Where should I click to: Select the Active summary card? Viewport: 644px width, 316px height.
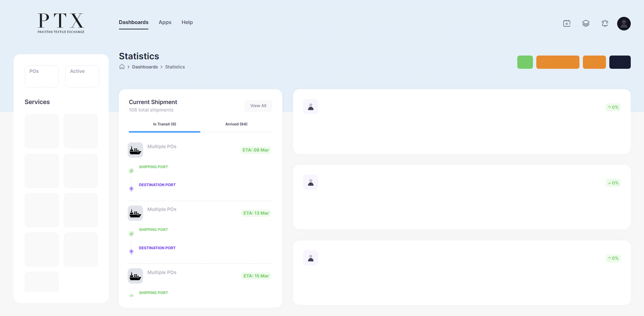click(x=82, y=76)
